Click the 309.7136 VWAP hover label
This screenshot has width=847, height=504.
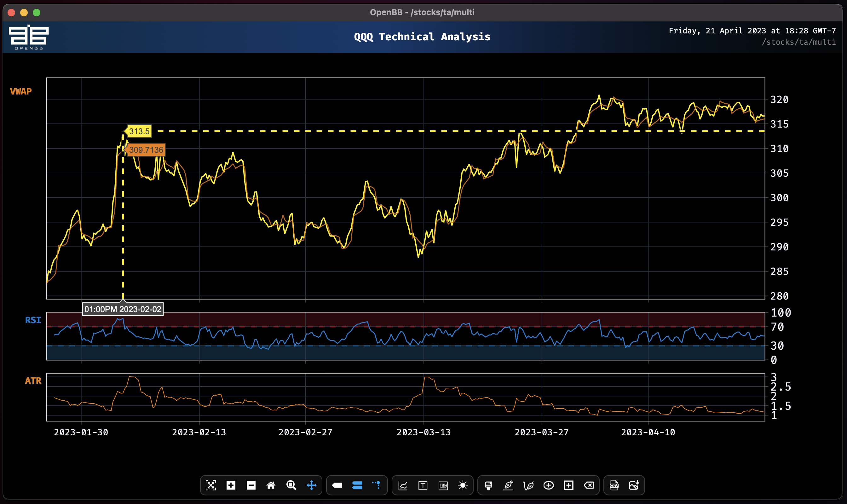146,150
